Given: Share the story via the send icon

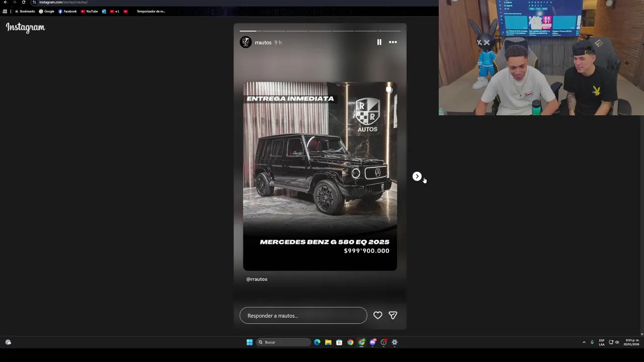Looking at the screenshot, I should (x=393, y=315).
